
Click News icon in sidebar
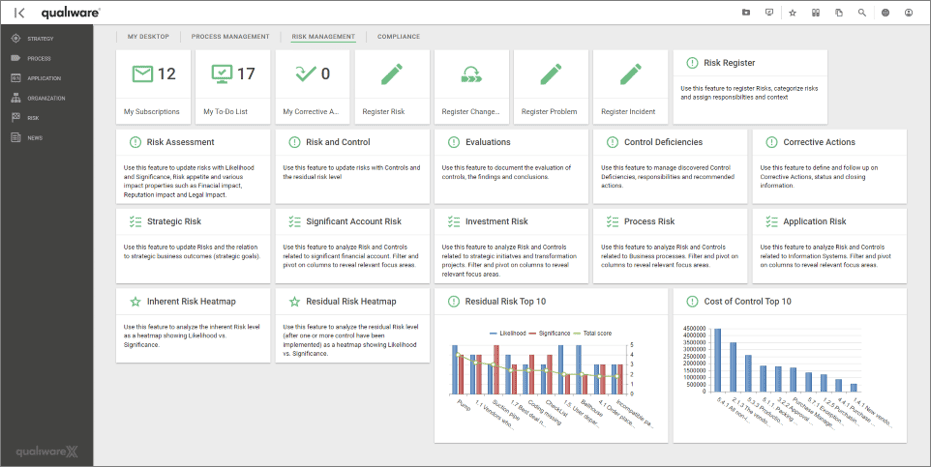(16, 138)
